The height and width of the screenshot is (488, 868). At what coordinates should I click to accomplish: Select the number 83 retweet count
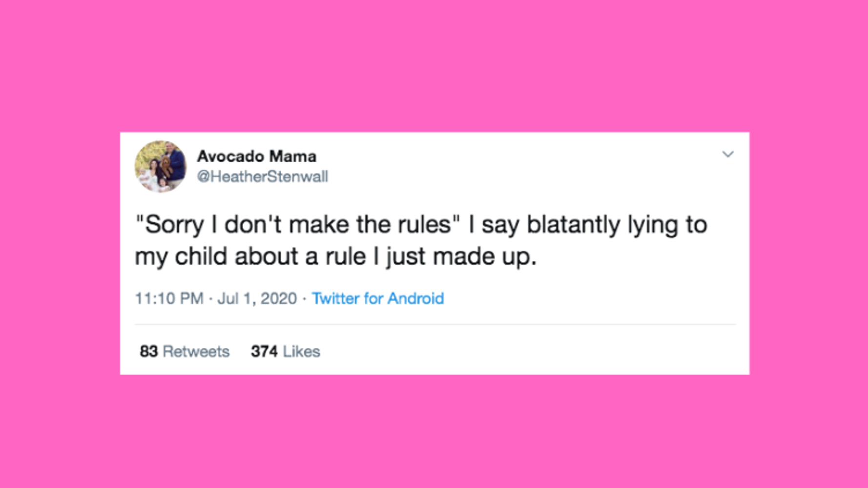pos(149,351)
